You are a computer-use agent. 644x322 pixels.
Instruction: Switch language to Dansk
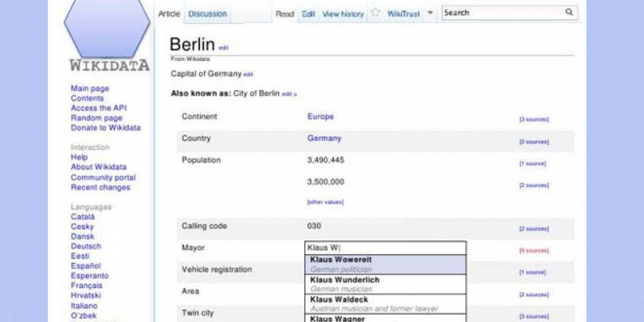coord(83,236)
